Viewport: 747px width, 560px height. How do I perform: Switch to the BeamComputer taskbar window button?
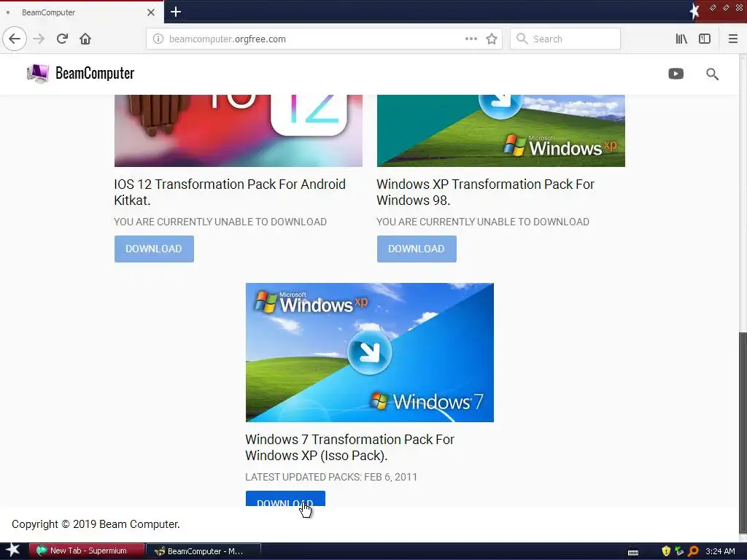204,551
